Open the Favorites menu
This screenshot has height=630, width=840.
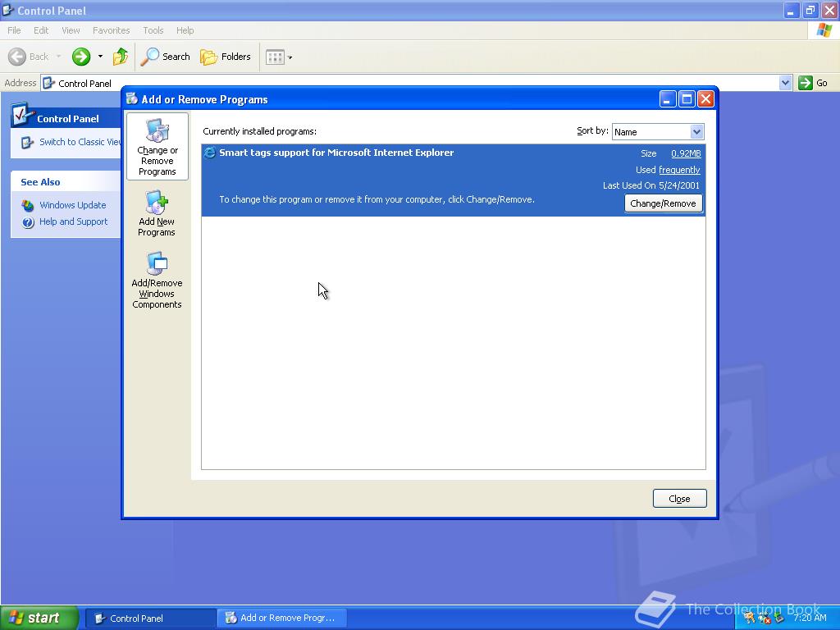click(x=111, y=30)
